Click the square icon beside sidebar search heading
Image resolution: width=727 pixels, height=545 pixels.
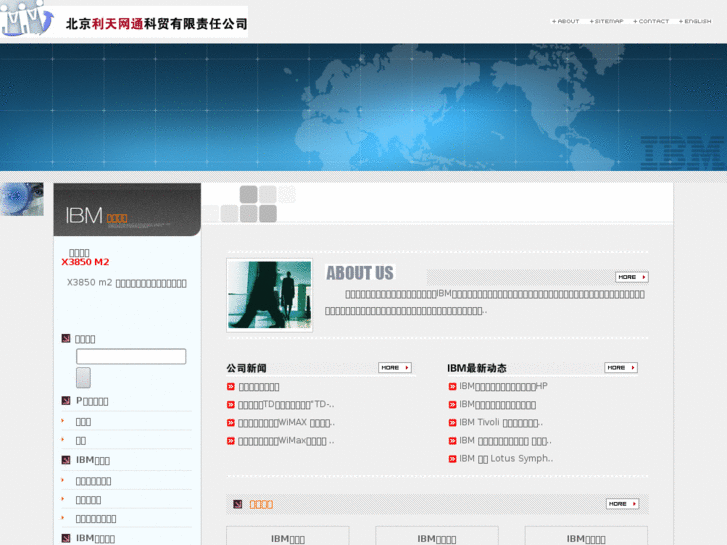pyautogui.click(x=66, y=338)
